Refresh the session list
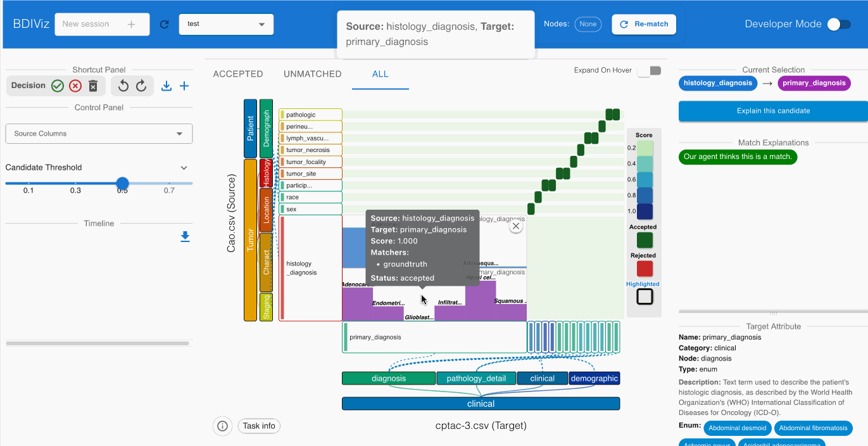 [x=164, y=23]
